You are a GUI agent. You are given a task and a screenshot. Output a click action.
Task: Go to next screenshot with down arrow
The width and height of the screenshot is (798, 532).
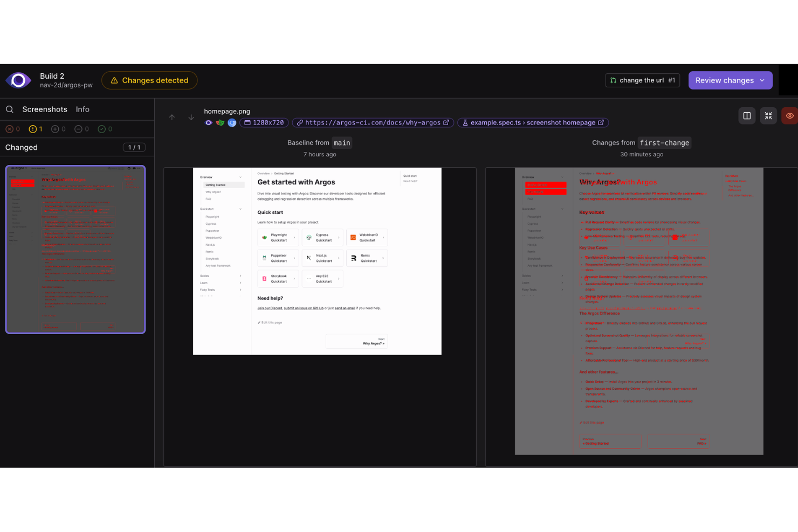click(191, 117)
